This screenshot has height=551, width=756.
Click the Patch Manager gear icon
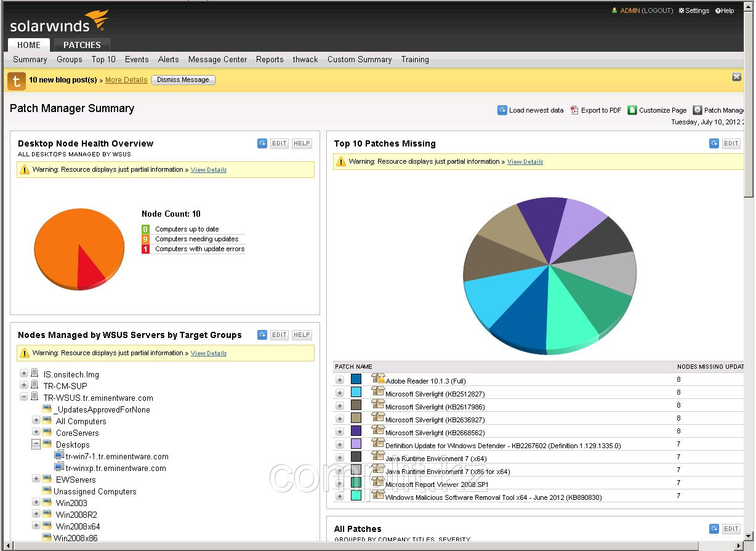click(x=696, y=110)
